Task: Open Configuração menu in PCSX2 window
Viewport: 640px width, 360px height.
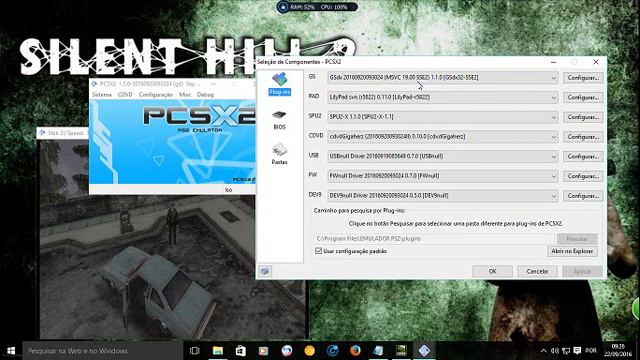Action: point(156,94)
